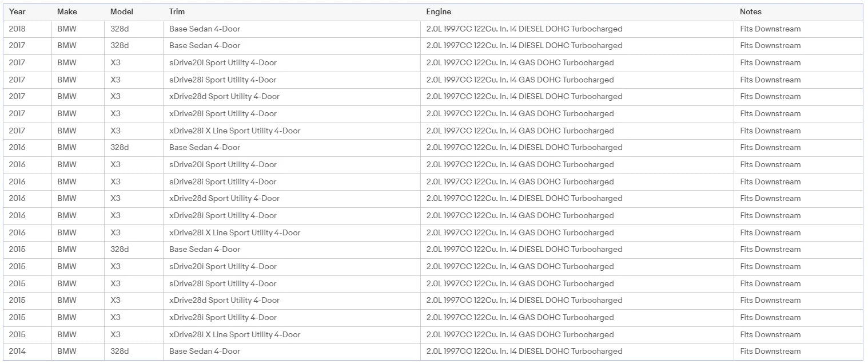The width and height of the screenshot is (868, 363).
Task: Click the 2016 328d model cell
Action: [x=120, y=147]
